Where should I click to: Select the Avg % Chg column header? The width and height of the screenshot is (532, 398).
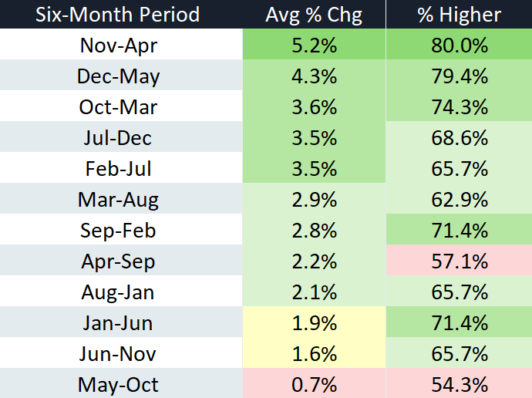(x=314, y=14)
